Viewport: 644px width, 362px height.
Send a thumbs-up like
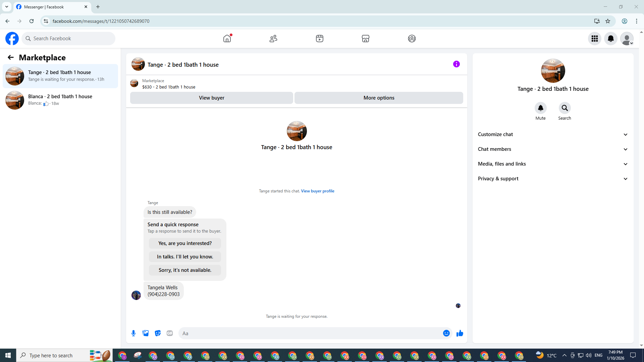[x=460, y=333]
